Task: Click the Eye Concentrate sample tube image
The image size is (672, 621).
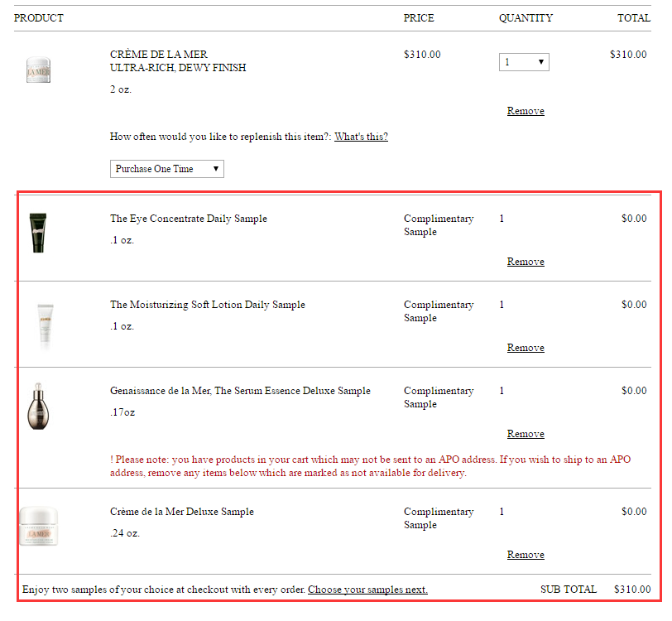Action: pyautogui.click(x=38, y=232)
